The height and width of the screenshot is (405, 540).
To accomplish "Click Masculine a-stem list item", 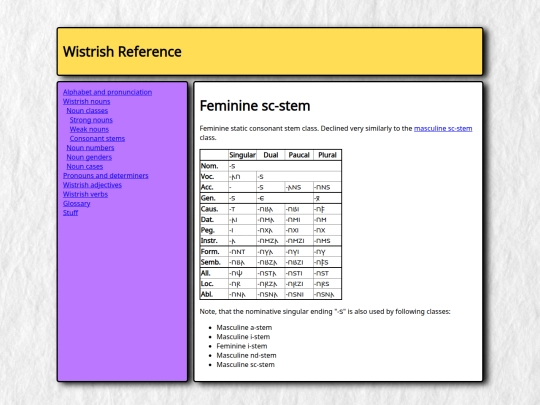I will click(244, 328).
